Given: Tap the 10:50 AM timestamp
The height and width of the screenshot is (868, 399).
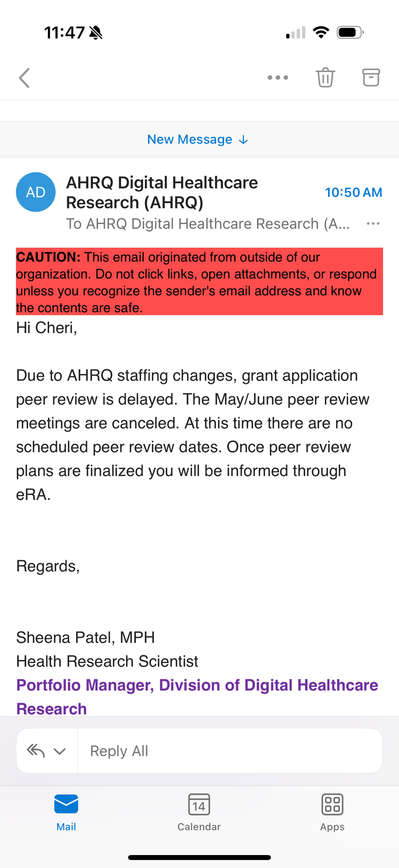Looking at the screenshot, I should tap(353, 192).
